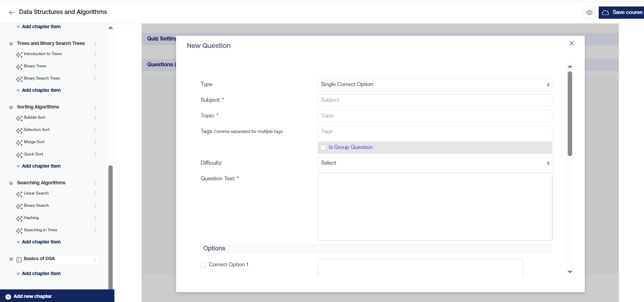Open the Quick Sort chapter item
The height and width of the screenshot is (302, 644).
pyautogui.click(x=33, y=154)
